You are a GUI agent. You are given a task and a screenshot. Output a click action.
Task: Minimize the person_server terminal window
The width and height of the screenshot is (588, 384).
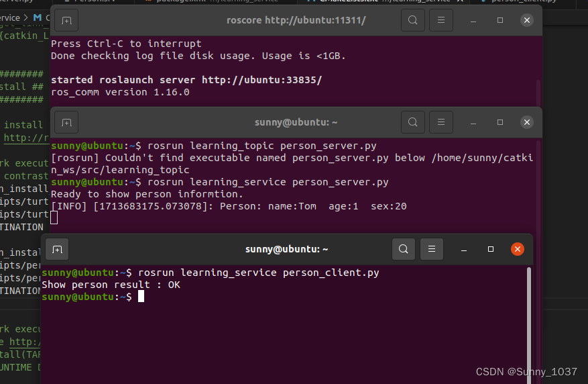473,122
